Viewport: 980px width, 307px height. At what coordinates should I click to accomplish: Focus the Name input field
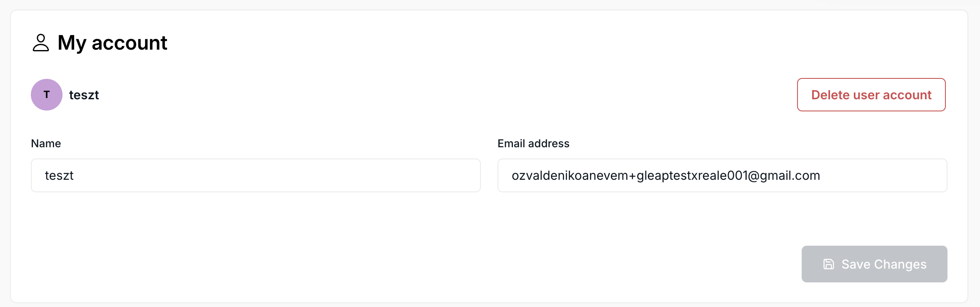[x=255, y=175]
